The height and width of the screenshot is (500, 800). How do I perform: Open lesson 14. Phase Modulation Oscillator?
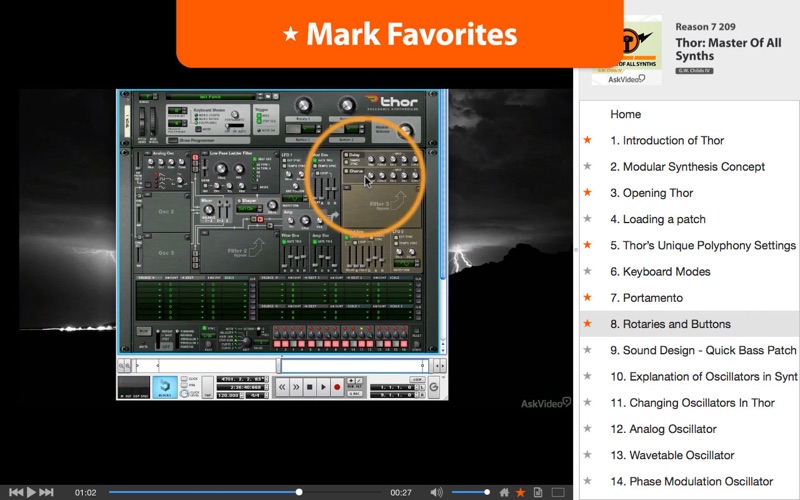[x=691, y=481]
